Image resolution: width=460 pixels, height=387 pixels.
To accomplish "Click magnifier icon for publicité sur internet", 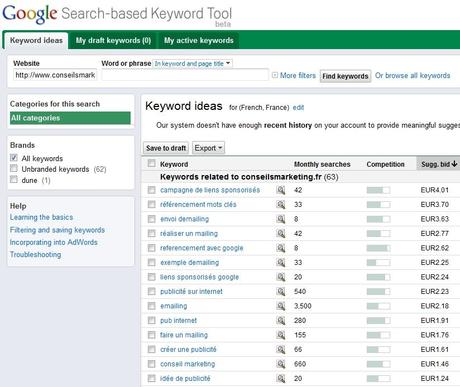I will (281, 291).
